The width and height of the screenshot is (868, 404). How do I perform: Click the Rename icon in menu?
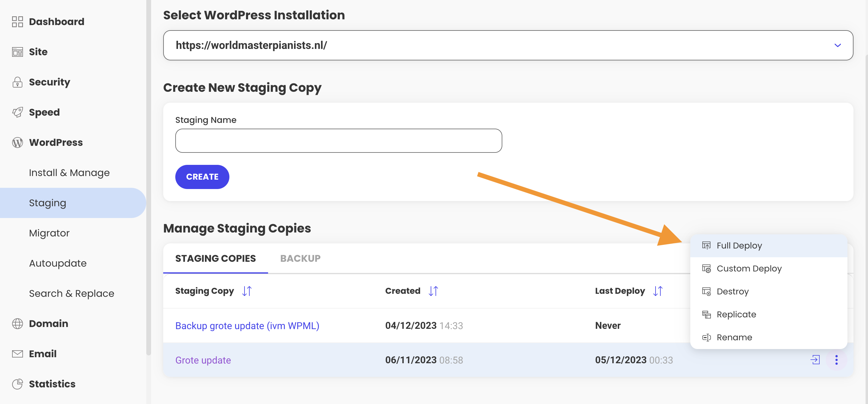(x=706, y=337)
